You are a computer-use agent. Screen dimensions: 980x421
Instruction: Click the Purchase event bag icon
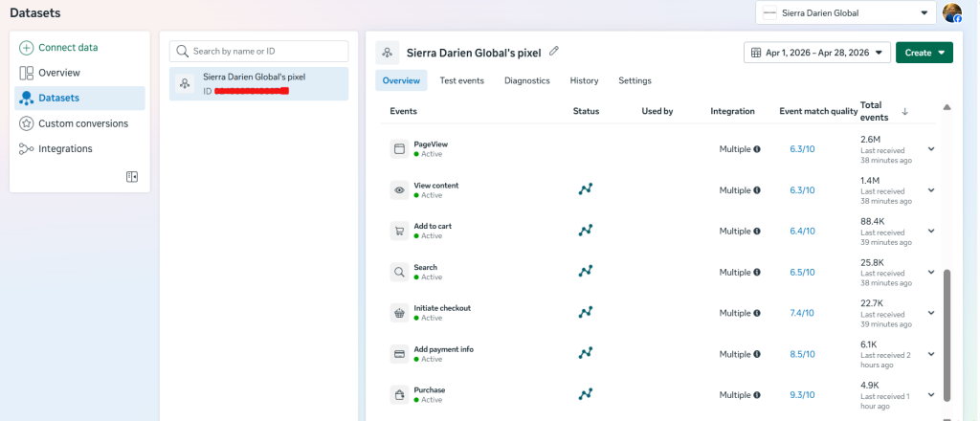[399, 395]
